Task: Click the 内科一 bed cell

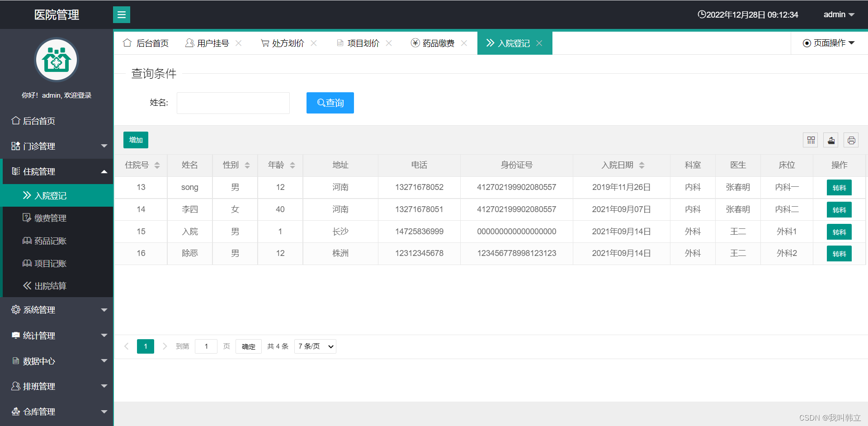Action: (x=787, y=187)
